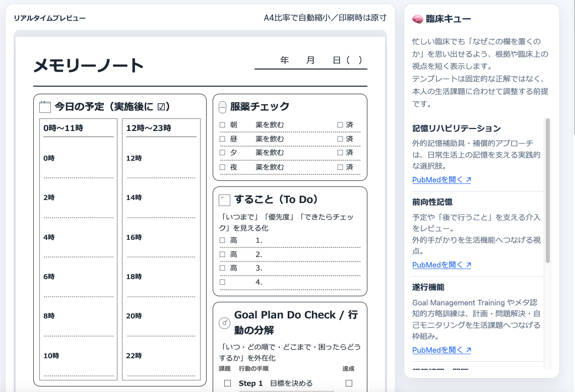575x392 pixels.
Task: Click the リアルタイムプレビュー label
Action: pyautogui.click(x=49, y=18)
